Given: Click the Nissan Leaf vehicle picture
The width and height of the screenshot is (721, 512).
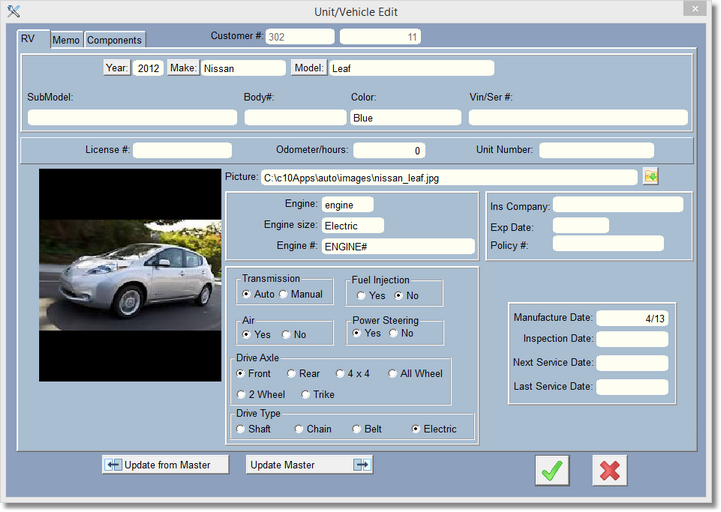Looking at the screenshot, I should 130,275.
